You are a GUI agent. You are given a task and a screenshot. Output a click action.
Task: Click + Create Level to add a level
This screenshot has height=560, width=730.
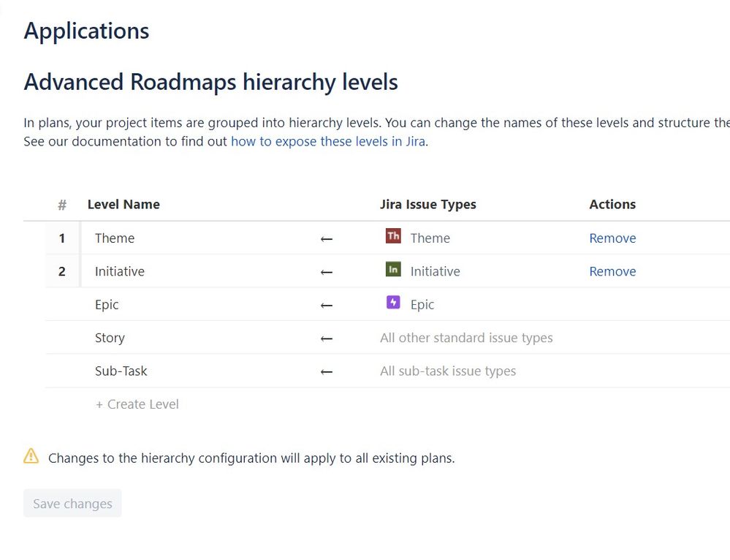pos(137,404)
